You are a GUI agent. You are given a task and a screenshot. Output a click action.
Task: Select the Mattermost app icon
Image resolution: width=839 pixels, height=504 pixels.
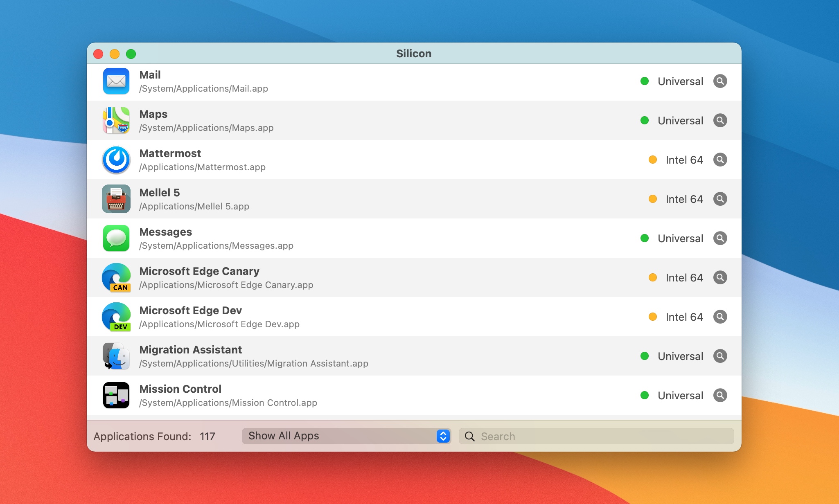pos(116,160)
